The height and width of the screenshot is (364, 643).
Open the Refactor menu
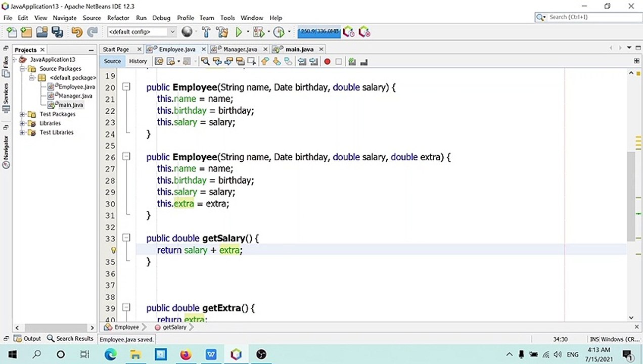coord(118,18)
